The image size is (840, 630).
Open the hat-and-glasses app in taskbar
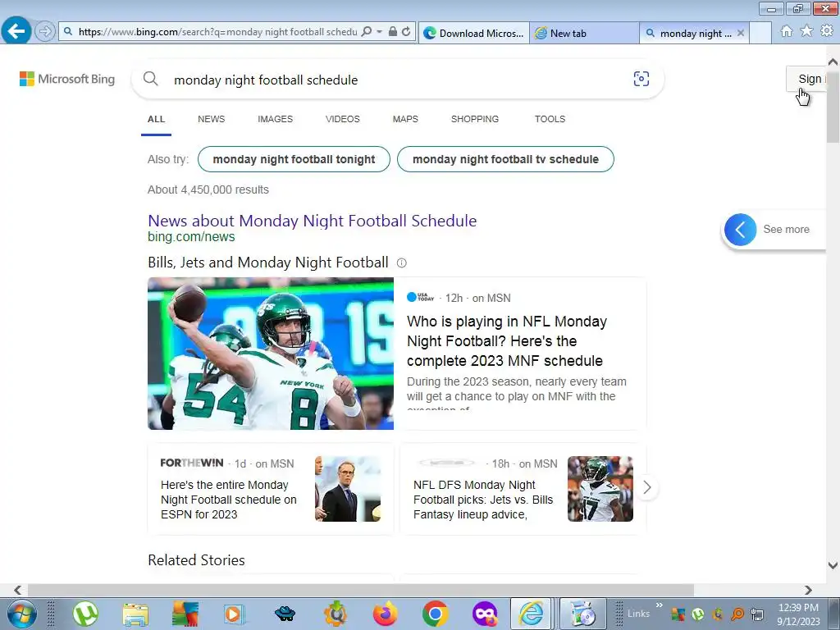[285, 614]
